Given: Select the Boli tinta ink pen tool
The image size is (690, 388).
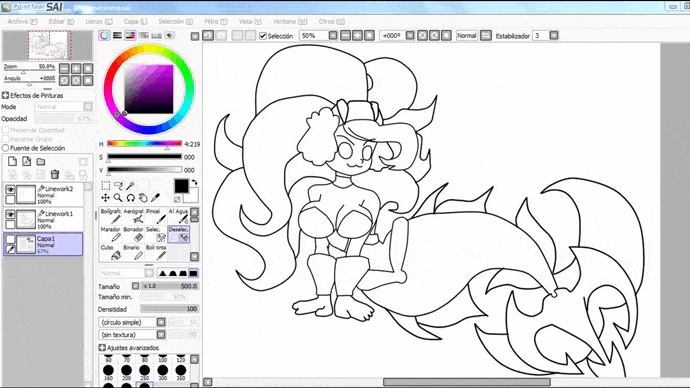Looking at the screenshot, I should coord(156,252).
